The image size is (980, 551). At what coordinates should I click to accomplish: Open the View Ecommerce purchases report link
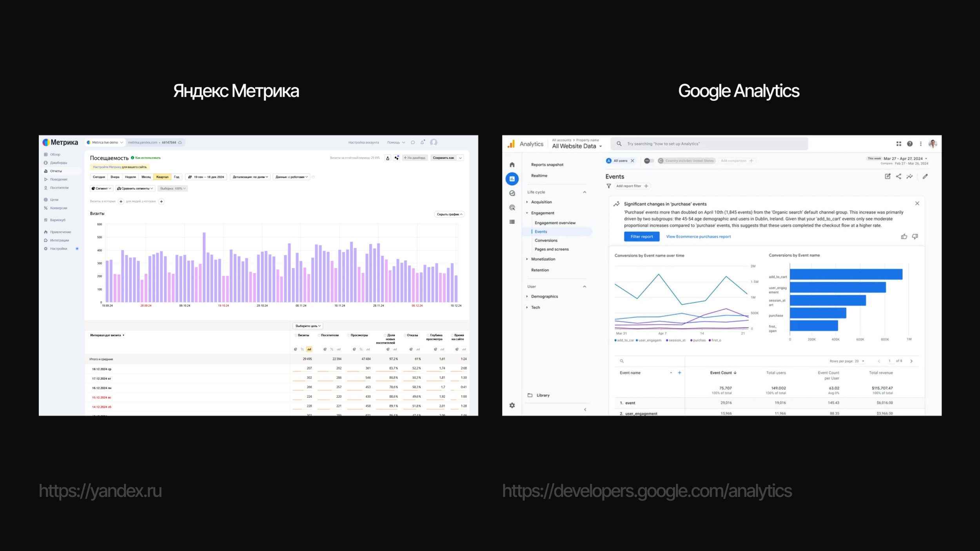pos(698,237)
